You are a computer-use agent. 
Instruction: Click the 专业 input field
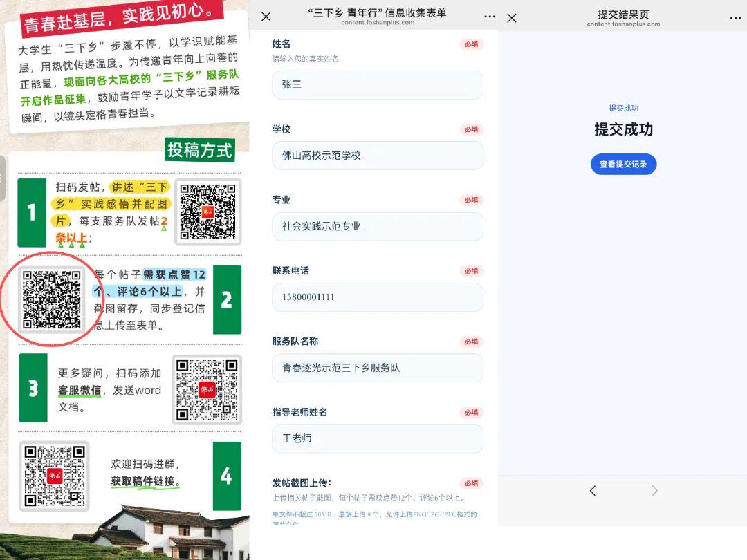pyautogui.click(x=378, y=226)
